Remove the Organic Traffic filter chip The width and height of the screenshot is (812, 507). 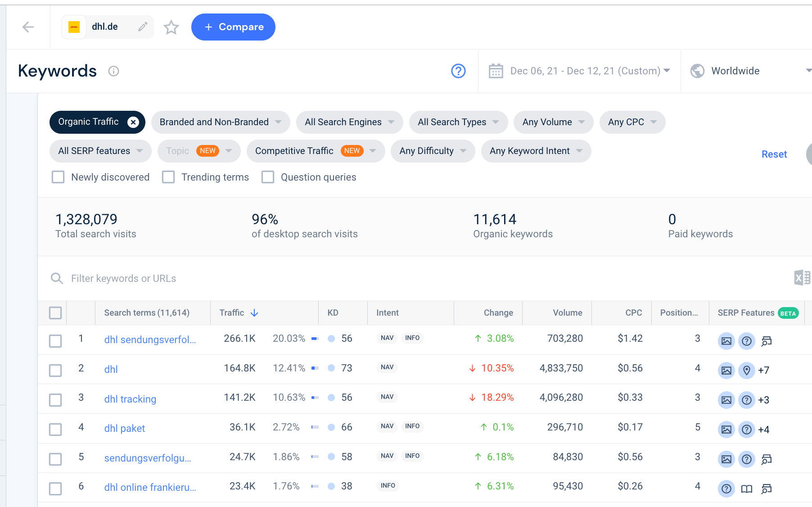133,122
